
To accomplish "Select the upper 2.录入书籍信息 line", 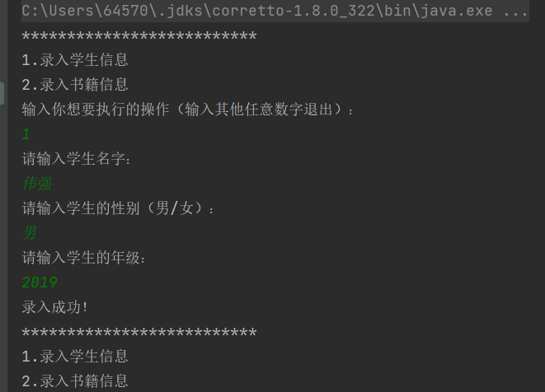I will coord(75,85).
